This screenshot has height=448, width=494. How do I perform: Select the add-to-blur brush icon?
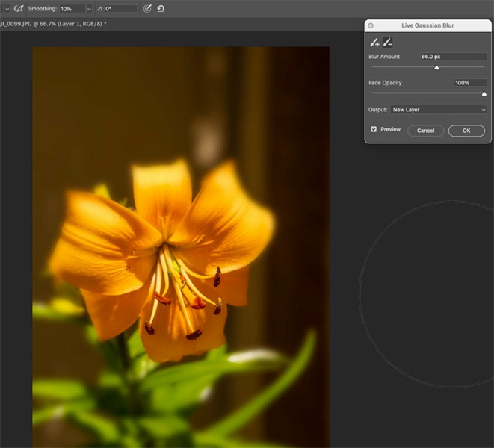coord(374,43)
